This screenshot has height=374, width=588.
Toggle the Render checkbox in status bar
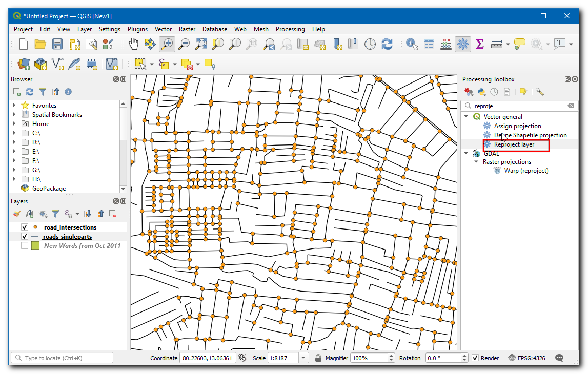coord(475,358)
